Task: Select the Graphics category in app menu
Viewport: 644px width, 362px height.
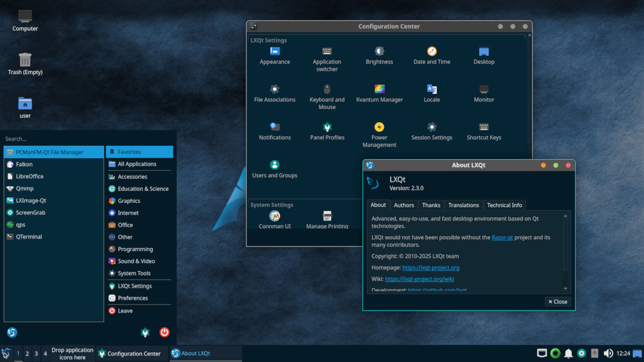Action: [130, 201]
